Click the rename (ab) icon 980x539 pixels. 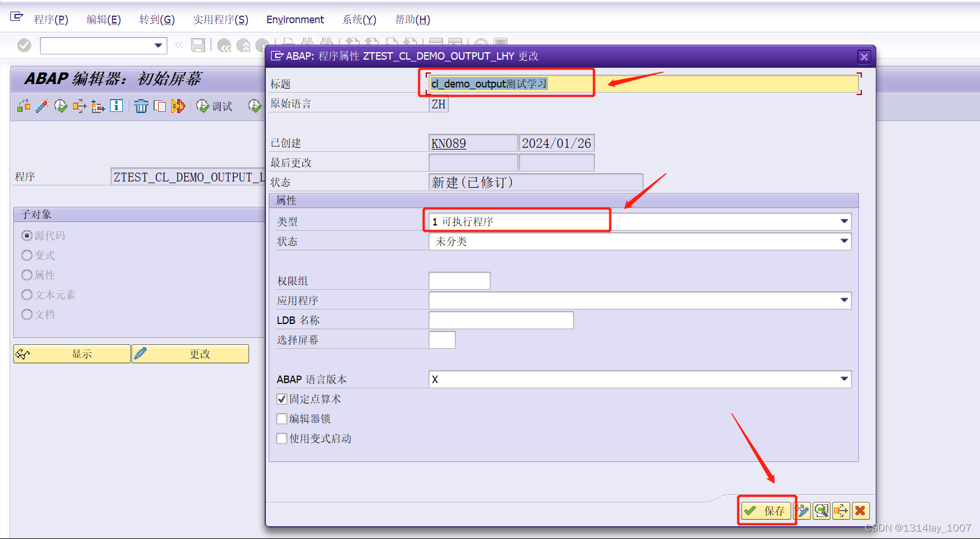[178, 106]
